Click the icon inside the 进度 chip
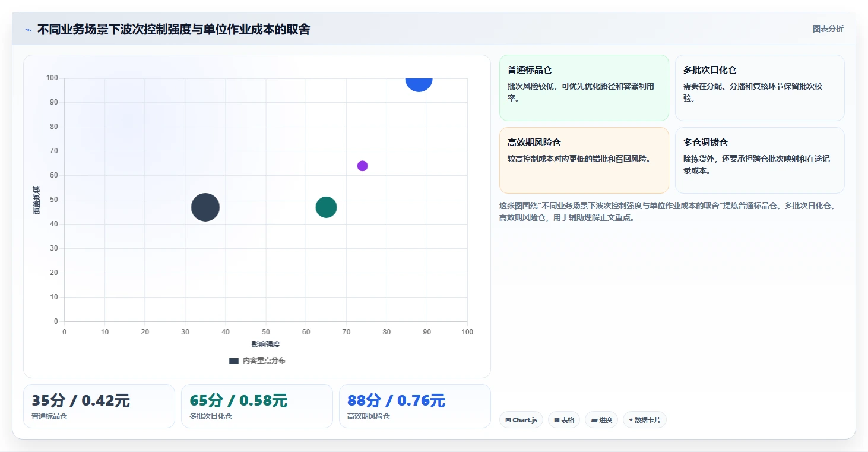This screenshot has width=868, height=452. tap(594, 421)
